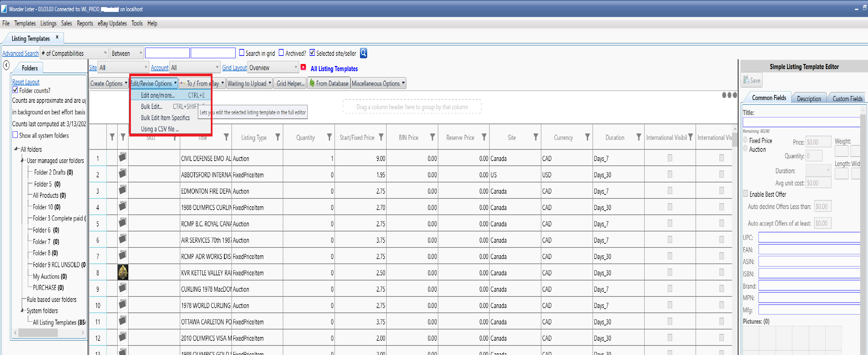Open the Between operator dropdown
The height and width of the screenshot is (355, 868).
[126, 53]
